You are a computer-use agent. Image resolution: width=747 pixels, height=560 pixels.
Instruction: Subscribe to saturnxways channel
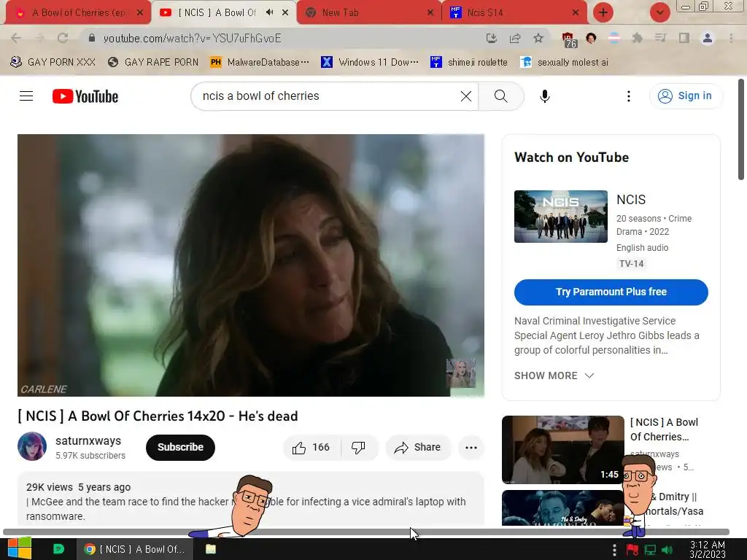[x=180, y=448]
